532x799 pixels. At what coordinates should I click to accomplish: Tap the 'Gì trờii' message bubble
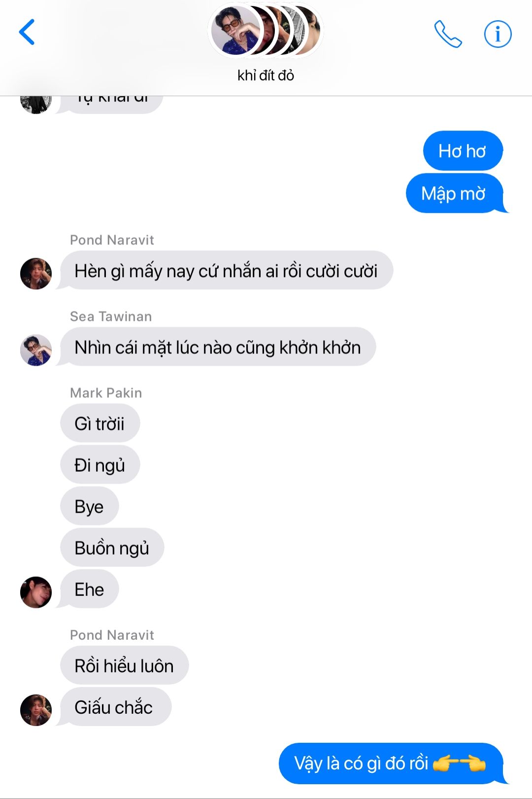click(x=100, y=423)
